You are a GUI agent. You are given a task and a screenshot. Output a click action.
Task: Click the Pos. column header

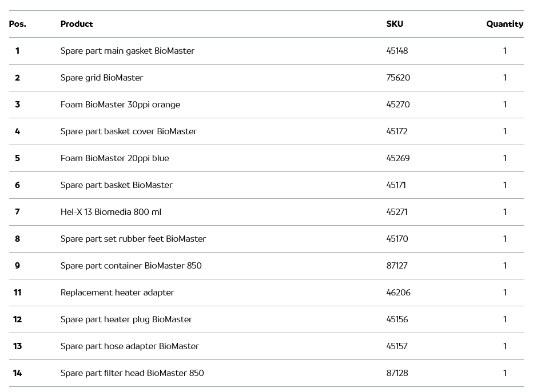coord(17,24)
